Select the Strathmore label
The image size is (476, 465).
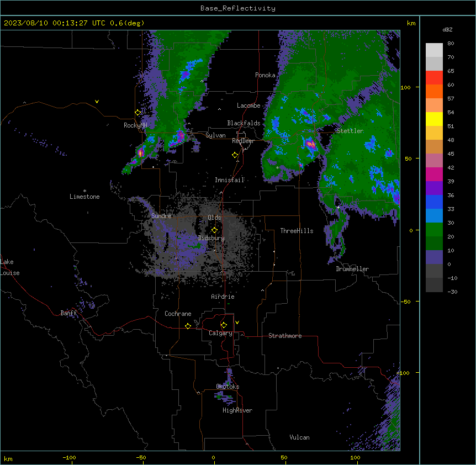coord(285,336)
